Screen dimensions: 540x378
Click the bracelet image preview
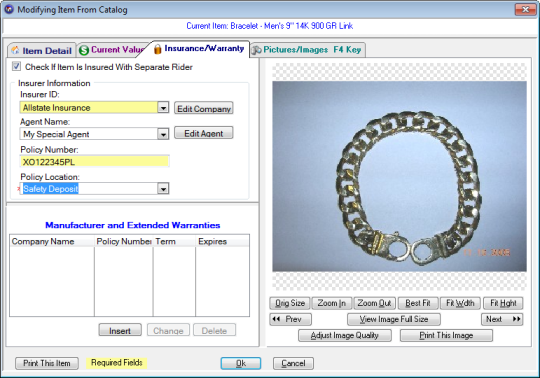click(x=399, y=176)
